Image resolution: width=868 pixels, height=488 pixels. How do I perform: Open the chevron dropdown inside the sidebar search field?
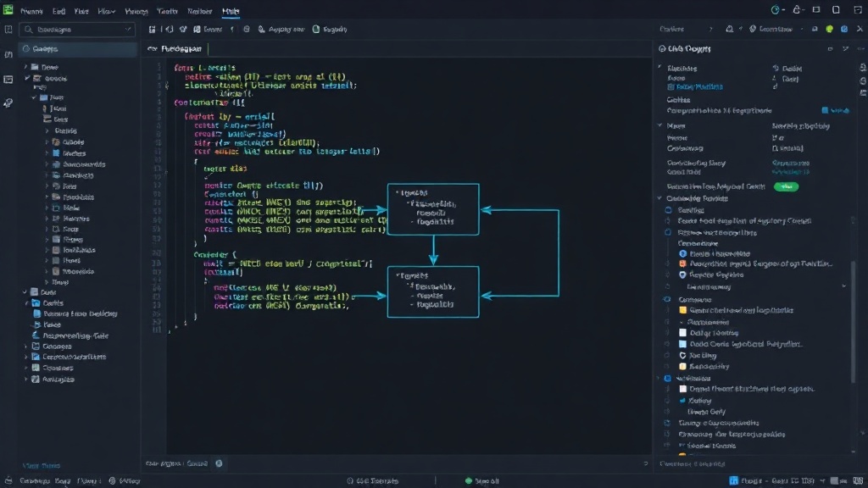click(x=128, y=30)
